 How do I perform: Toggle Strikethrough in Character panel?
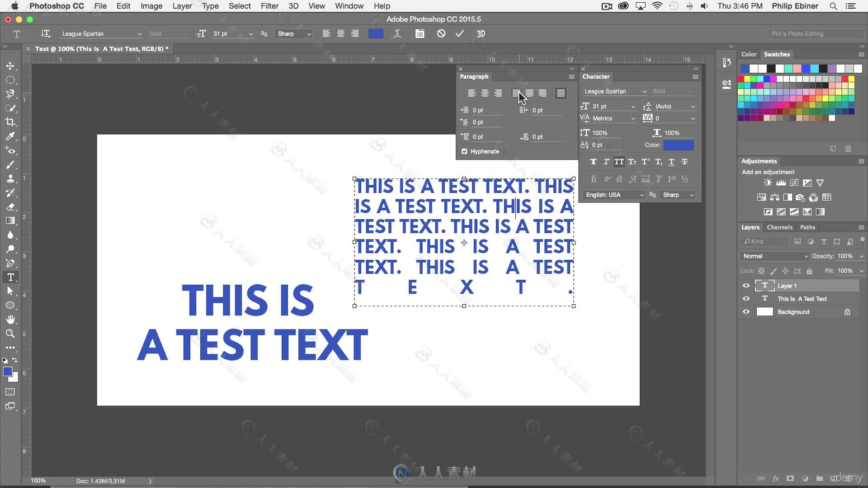tap(685, 162)
